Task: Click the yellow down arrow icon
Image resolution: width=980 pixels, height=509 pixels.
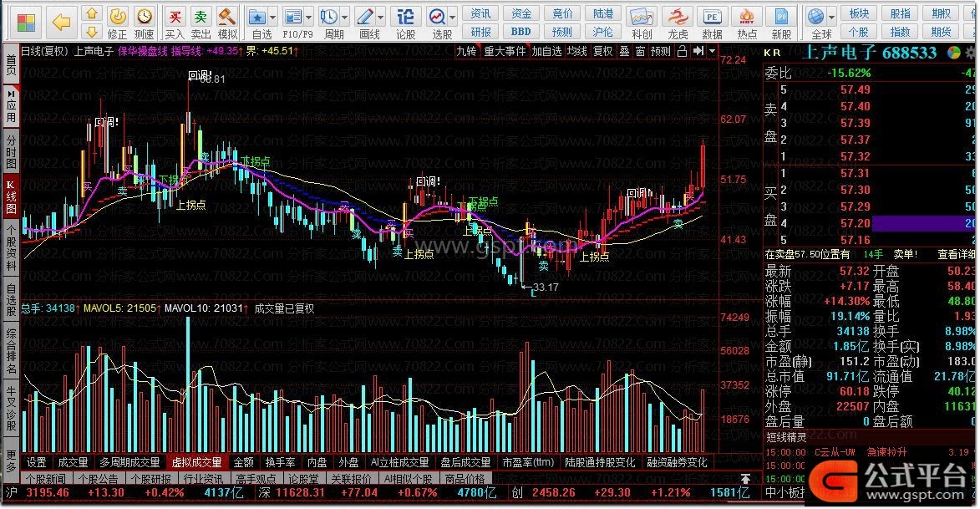Action: [x=91, y=31]
